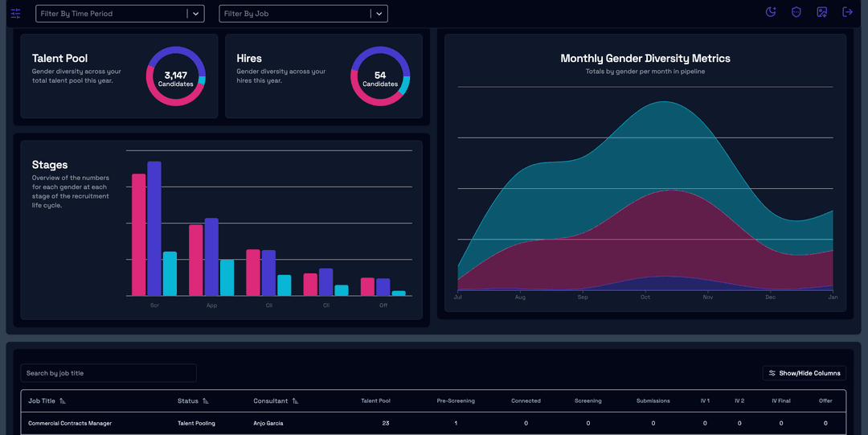This screenshot has height=435, width=868.
Task: Open the filter sliders icon at top left
Action: (15, 14)
